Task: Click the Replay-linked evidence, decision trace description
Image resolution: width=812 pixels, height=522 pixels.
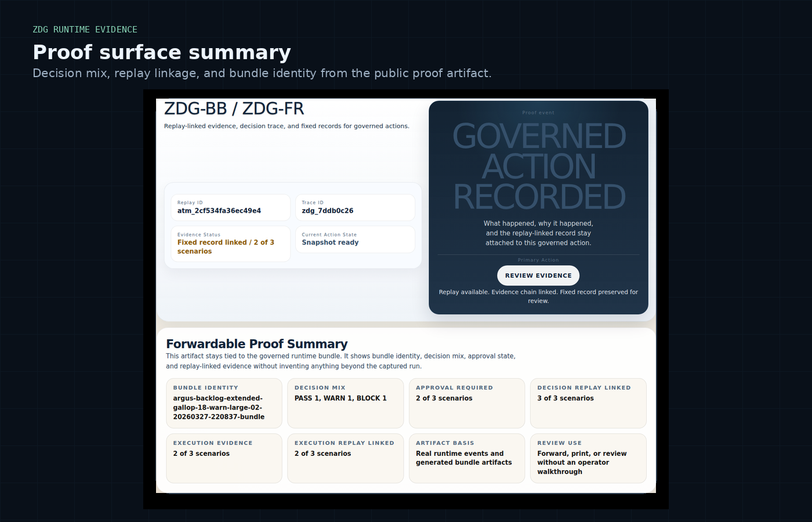Action: pyautogui.click(x=287, y=126)
